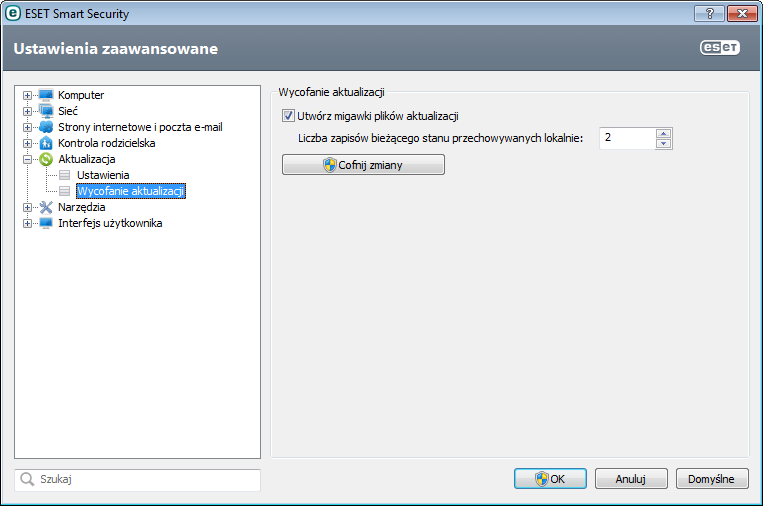Click the Domyślne button

pyautogui.click(x=712, y=479)
